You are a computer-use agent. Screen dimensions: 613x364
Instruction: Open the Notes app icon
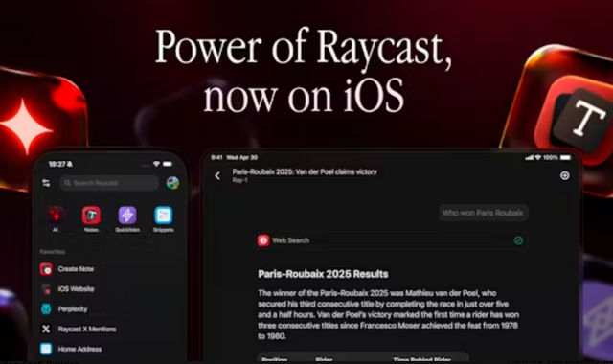pyautogui.click(x=91, y=215)
